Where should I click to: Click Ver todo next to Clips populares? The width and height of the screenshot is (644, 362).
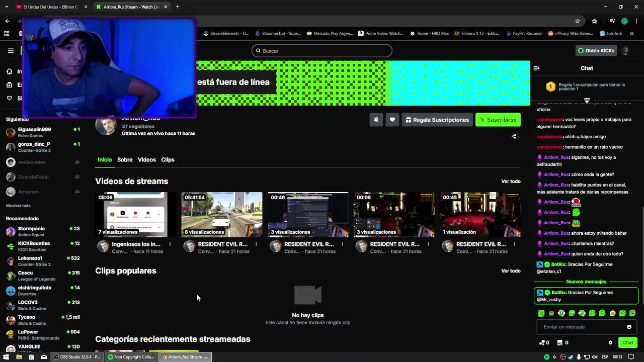[511, 271]
